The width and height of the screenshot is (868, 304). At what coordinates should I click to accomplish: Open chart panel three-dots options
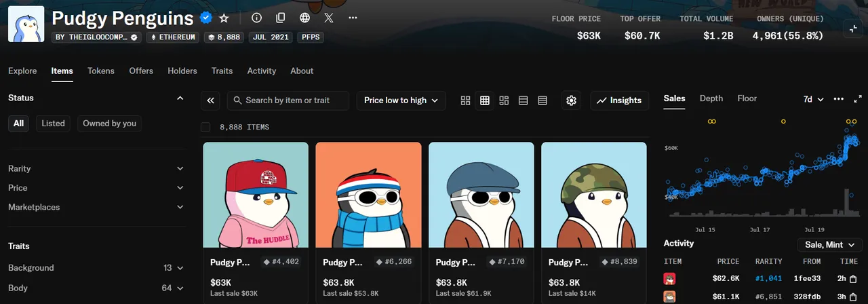click(x=839, y=99)
